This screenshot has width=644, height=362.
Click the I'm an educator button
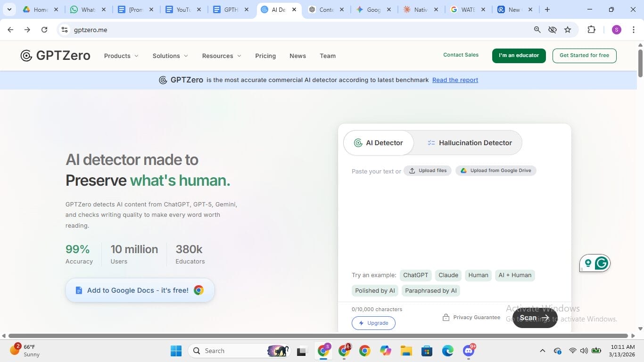tap(519, 56)
